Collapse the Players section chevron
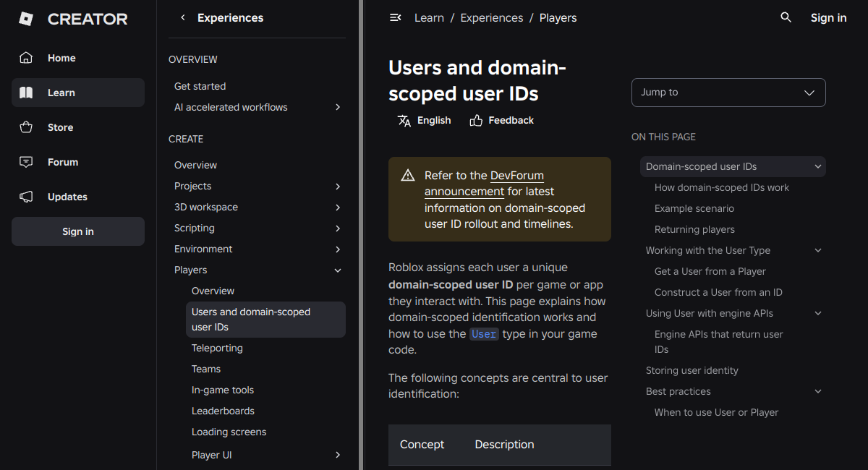 pyautogui.click(x=338, y=270)
